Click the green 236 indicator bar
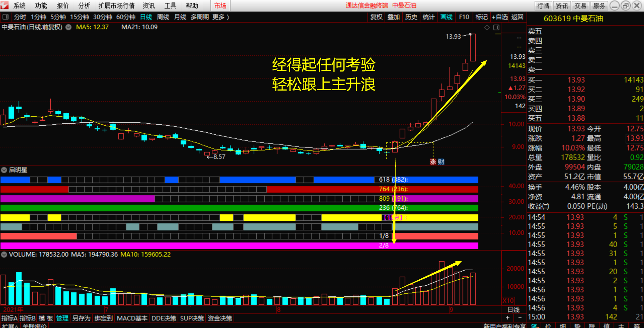This screenshot has height=328, width=644. pos(239,208)
